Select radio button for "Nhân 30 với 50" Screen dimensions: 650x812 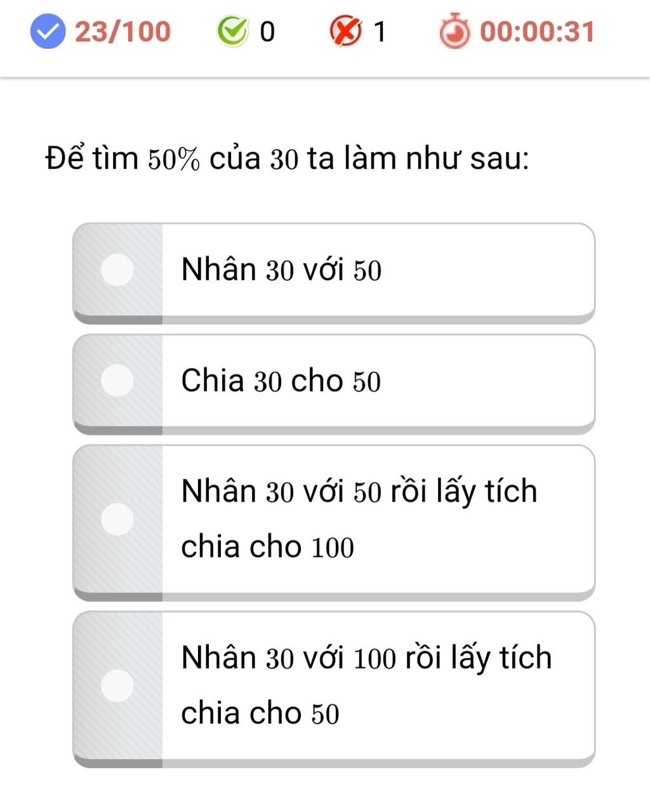[x=117, y=270]
